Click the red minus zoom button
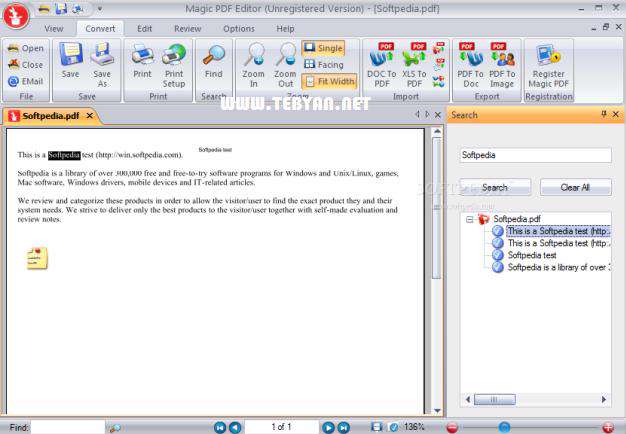The image size is (626, 434). tap(452, 428)
